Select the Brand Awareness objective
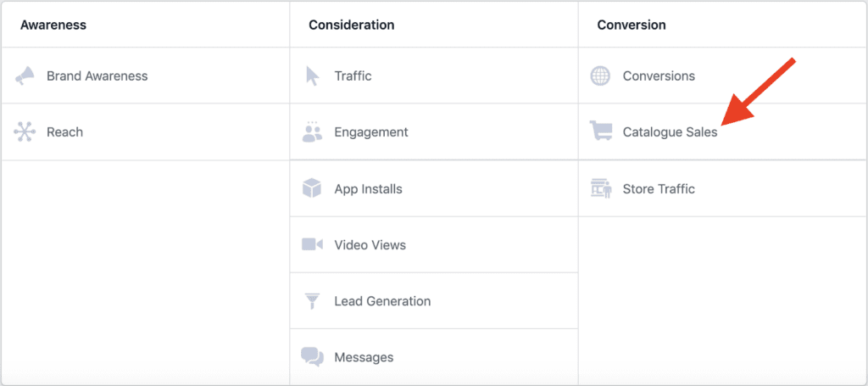Image resolution: width=868 pixels, height=386 pixels. 97,76
